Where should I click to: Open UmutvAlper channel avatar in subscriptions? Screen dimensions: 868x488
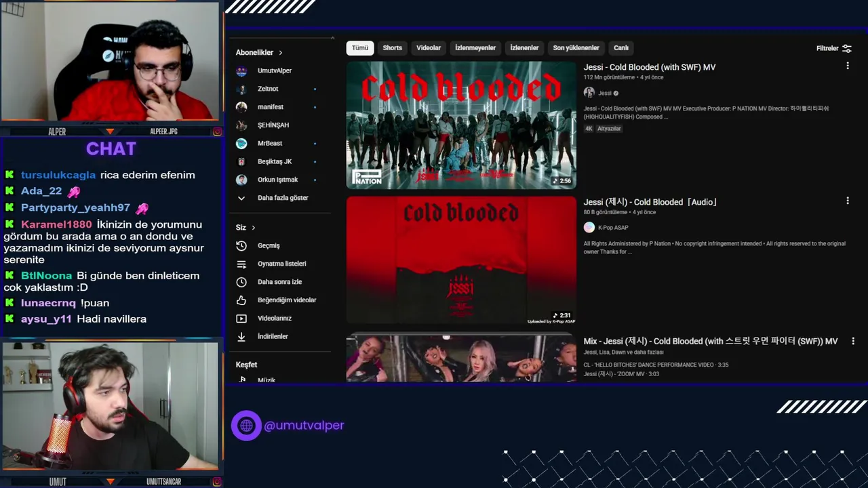[x=241, y=70]
